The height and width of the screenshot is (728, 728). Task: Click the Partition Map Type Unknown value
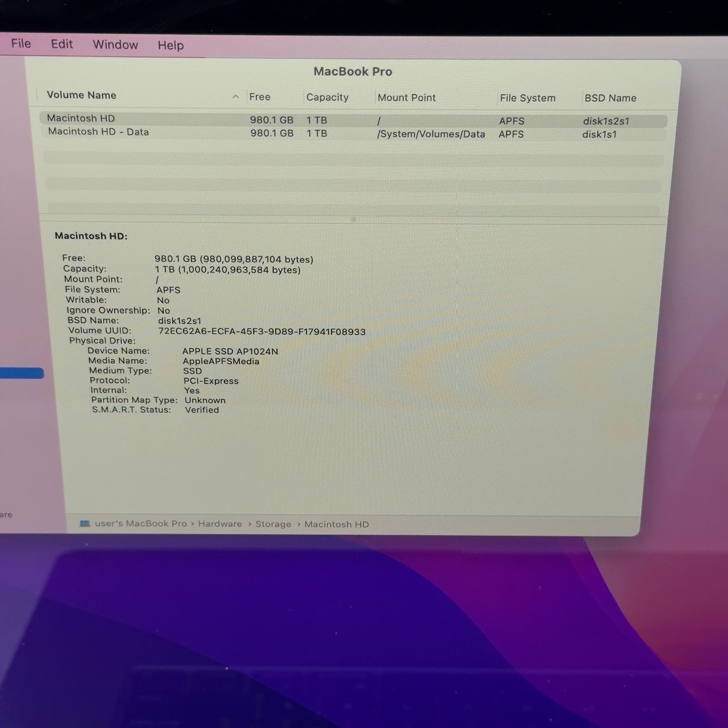(205, 401)
